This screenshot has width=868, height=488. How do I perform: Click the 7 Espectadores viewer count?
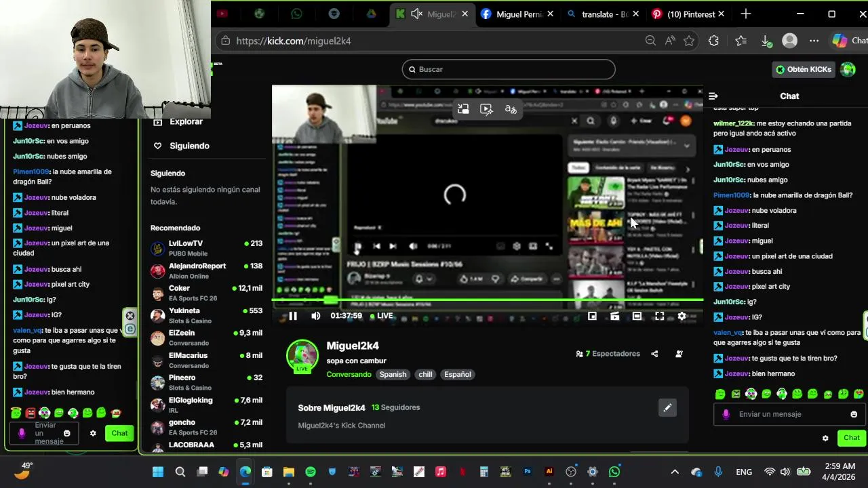pos(608,354)
